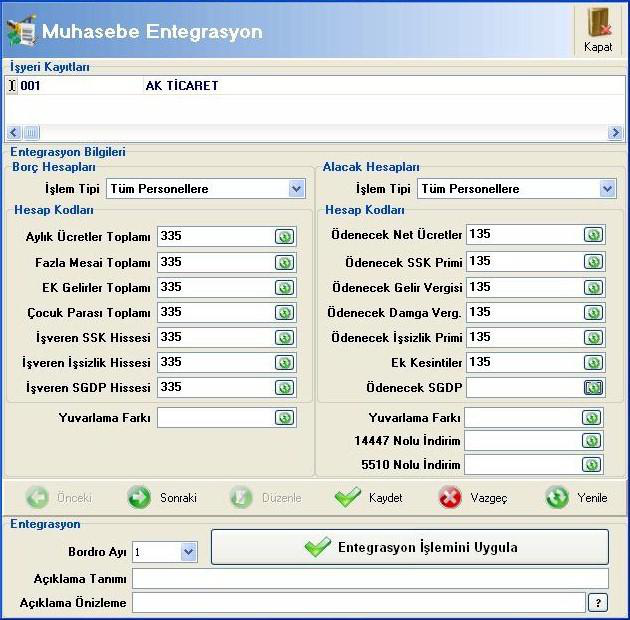Apply integration with Entegrasyon İşlemini Uygula

point(410,547)
